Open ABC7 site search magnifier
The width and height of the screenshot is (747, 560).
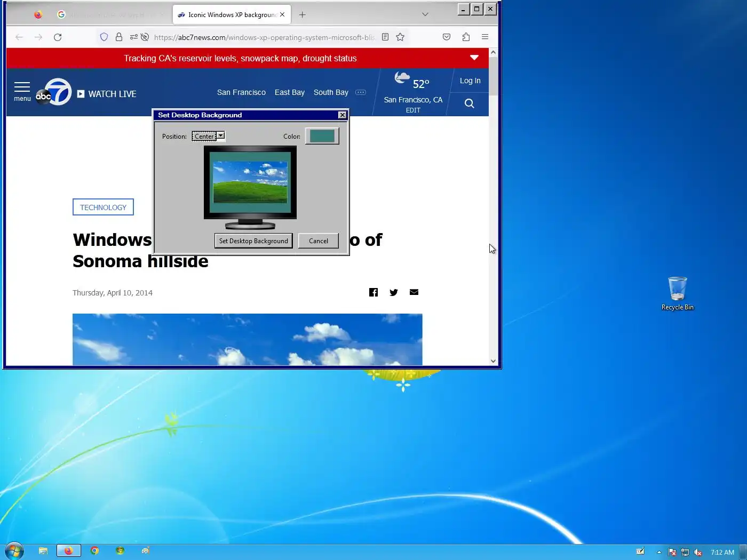coord(469,103)
